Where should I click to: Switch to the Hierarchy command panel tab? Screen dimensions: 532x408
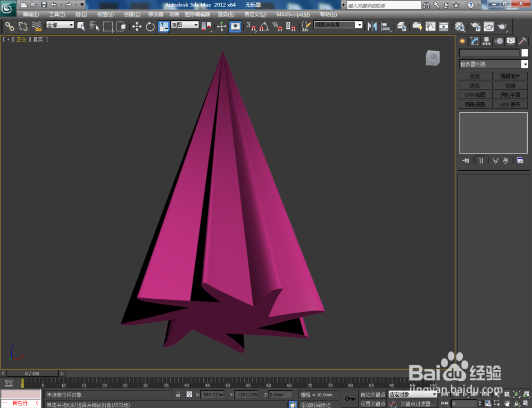tap(487, 41)
